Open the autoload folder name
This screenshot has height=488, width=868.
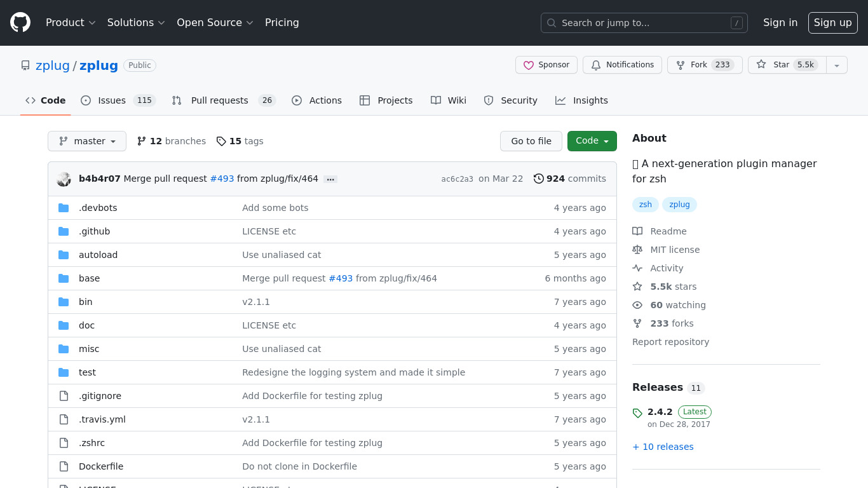[x=98, y=255]
